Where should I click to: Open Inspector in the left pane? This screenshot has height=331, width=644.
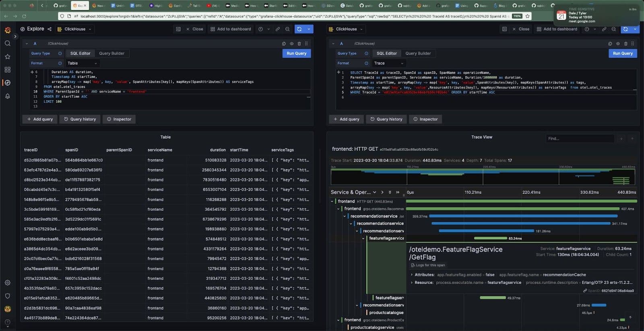(x=119, y=119)
